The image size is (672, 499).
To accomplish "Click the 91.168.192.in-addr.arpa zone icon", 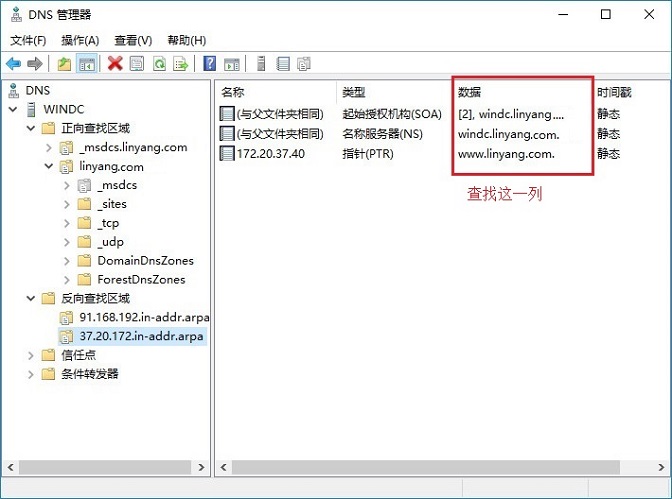I will pyautogui.click(x=66, y=318).
